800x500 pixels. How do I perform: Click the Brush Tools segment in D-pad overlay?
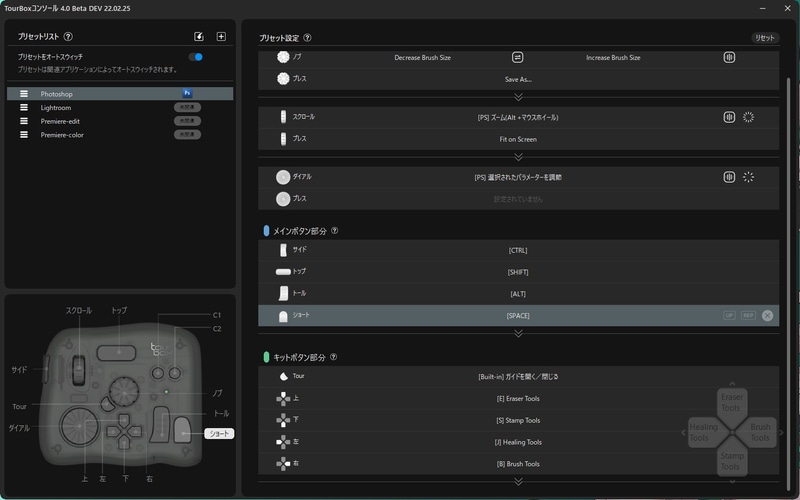[x=760, y=433]
